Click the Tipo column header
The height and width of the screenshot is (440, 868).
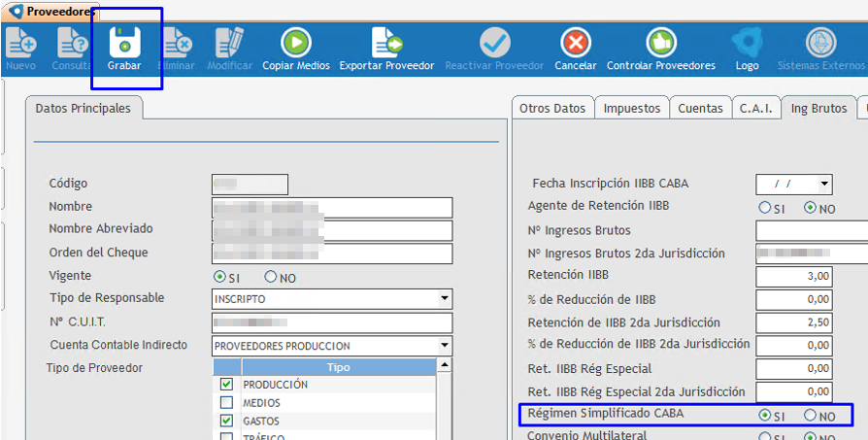[338, 367]
